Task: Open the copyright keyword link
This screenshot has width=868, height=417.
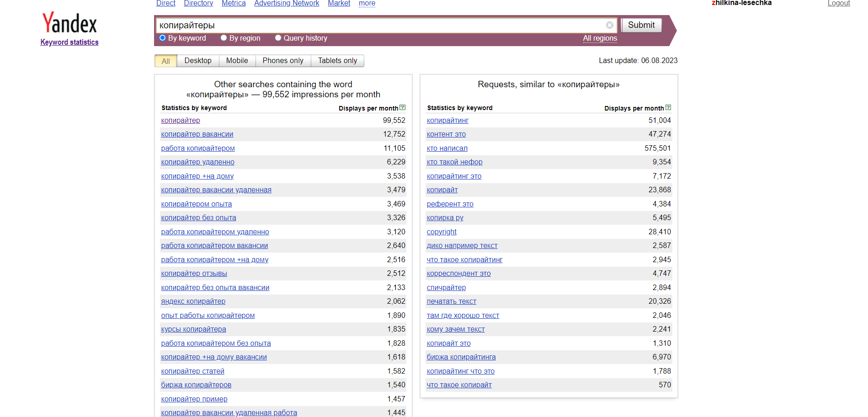Action: (x=442, y=232)
